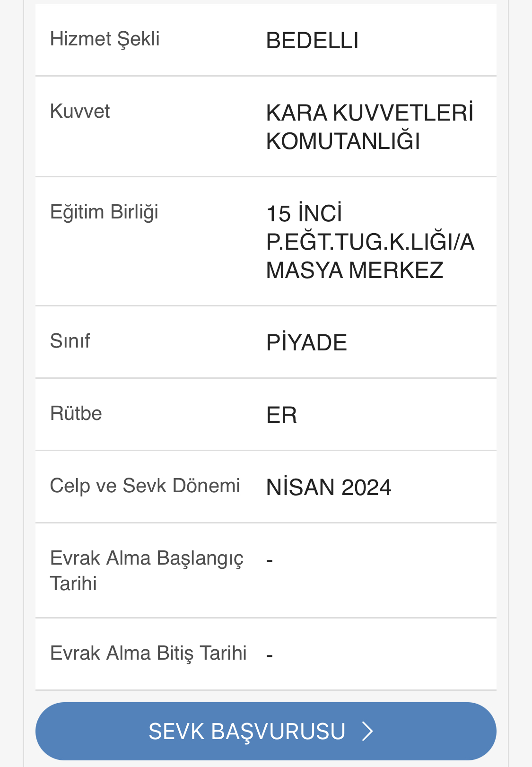
Task: Select the NİSAN 2024 value
Action: [329, 487]
